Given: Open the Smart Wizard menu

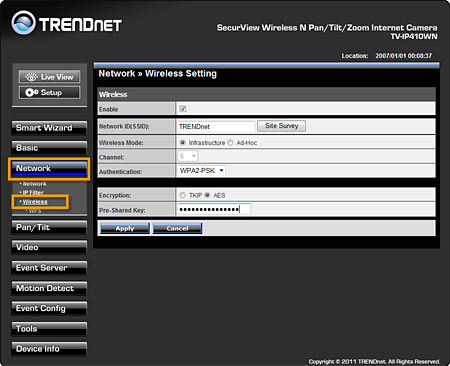Looking at the screenshot, I should 49,128.
